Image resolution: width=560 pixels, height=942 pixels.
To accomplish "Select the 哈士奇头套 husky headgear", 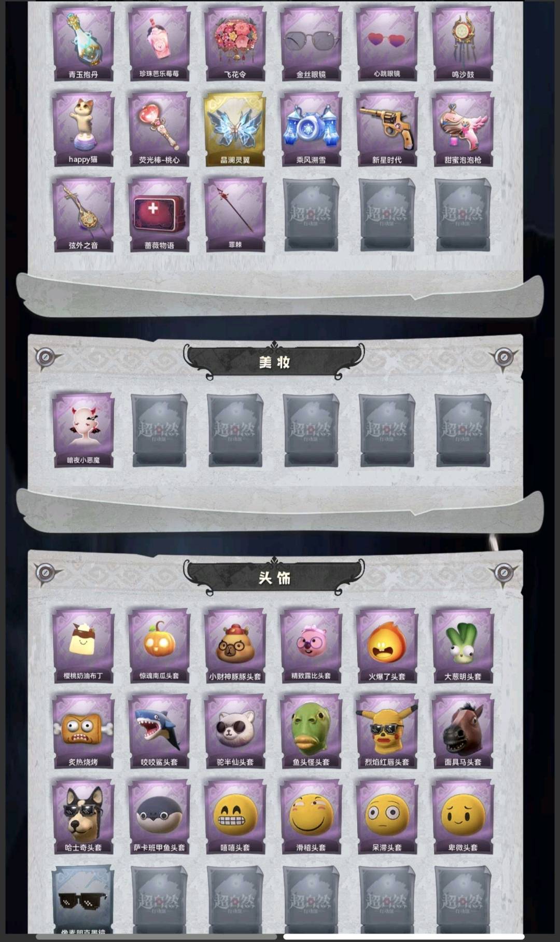I will 83,817.
